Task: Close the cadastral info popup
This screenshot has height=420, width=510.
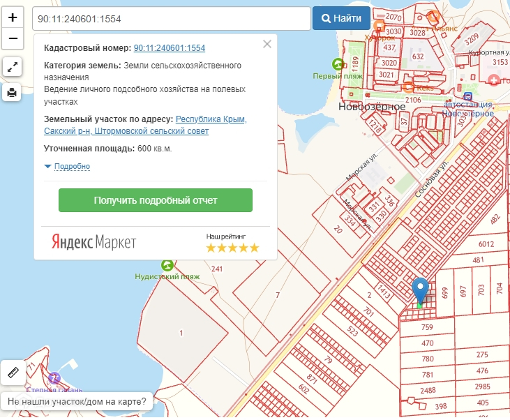Action: pos(267,44)
